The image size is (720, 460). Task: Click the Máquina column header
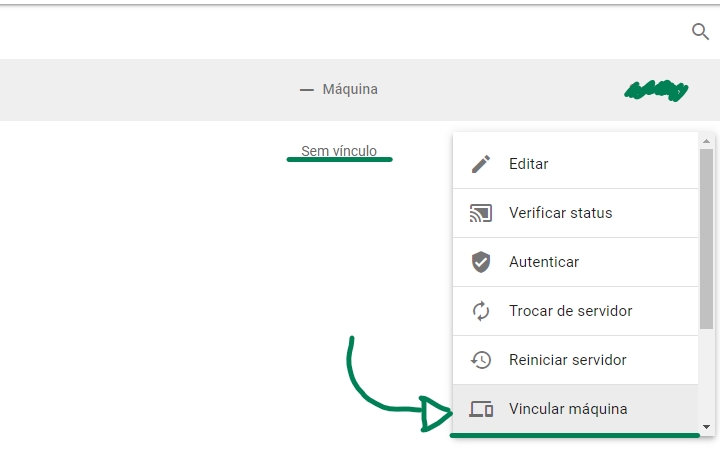click(x=350, y=90)
